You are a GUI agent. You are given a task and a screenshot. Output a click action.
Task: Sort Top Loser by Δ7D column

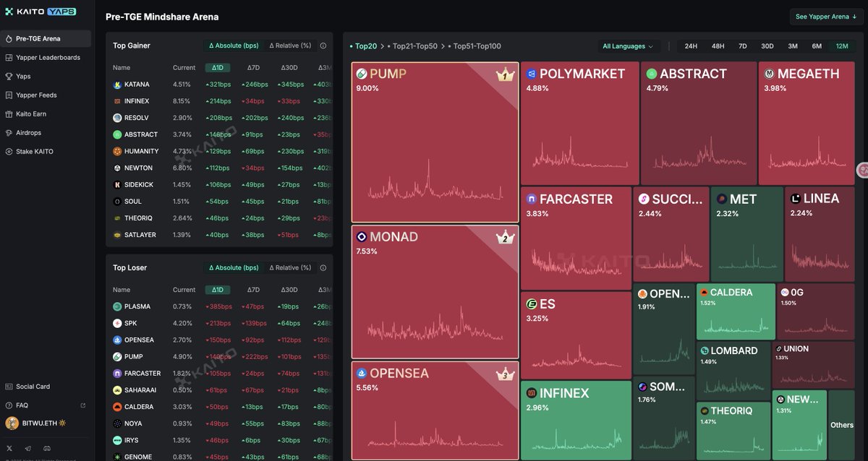pos(253,290)
